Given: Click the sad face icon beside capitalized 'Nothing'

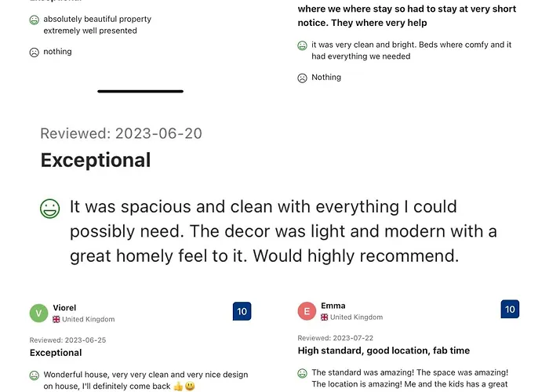Looking at the screenshot, I should [302, 78].
